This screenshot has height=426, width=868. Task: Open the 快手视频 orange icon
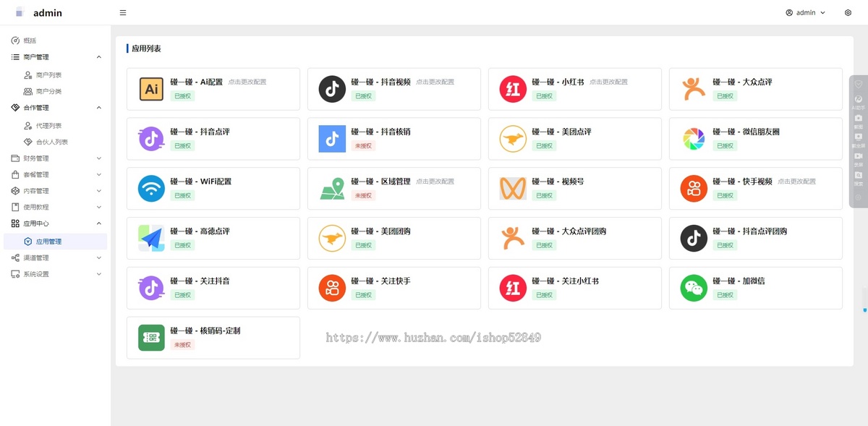pyautogui.click(x=694, y=189)
